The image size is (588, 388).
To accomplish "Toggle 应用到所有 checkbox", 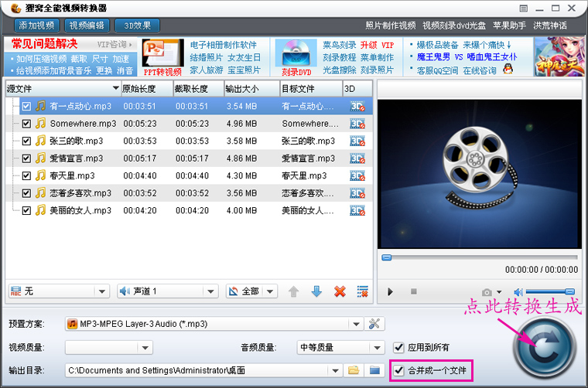I will tap(398, 348).
